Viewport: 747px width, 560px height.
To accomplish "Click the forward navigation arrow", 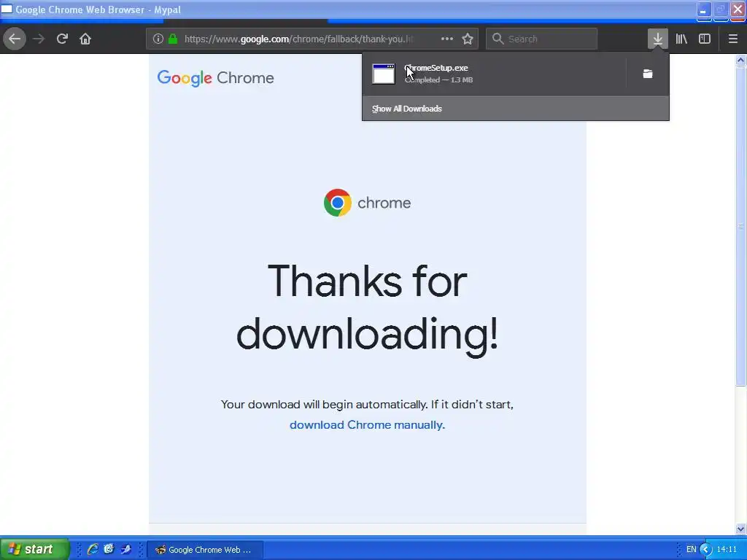I will (x=39, y=39).
